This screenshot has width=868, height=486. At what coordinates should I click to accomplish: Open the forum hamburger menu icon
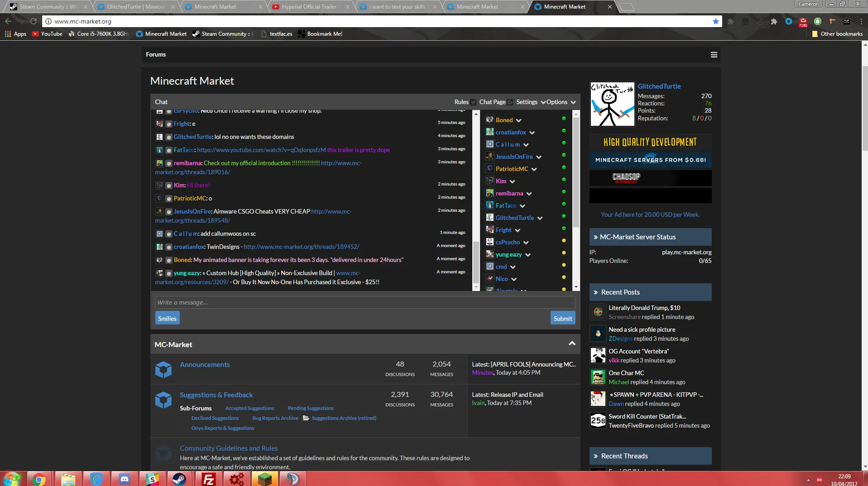[x=714, y=55]
